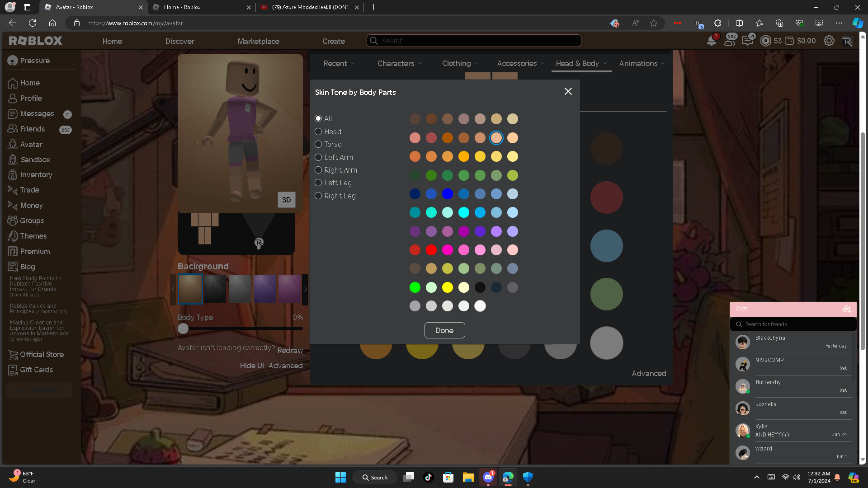Expand the Clothing dropdown

460,64
